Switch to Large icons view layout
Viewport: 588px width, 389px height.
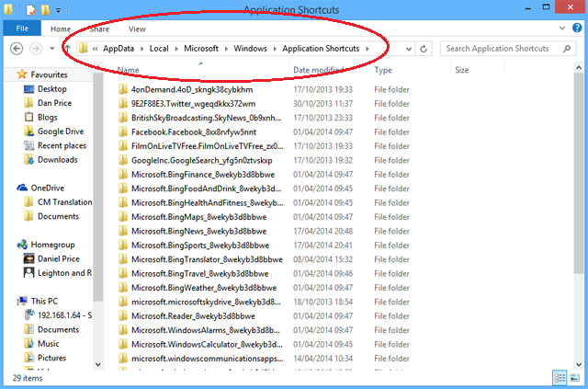574,378
